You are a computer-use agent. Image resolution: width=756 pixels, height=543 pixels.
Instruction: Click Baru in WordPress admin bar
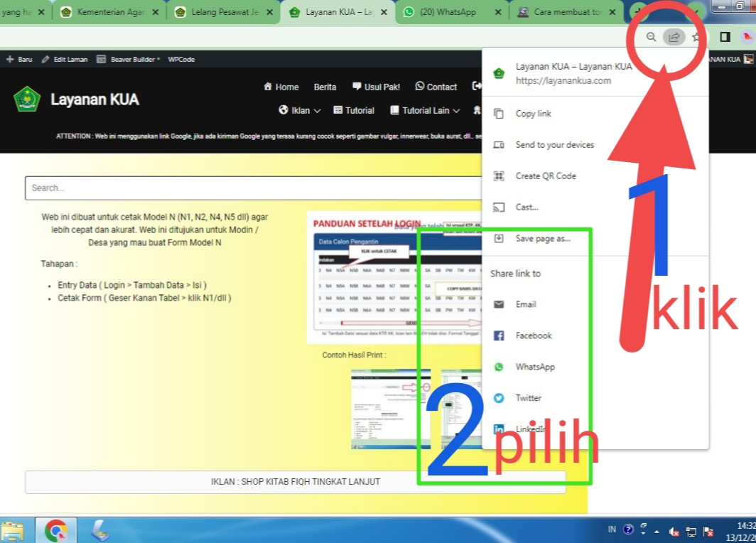tap(19, 59)
